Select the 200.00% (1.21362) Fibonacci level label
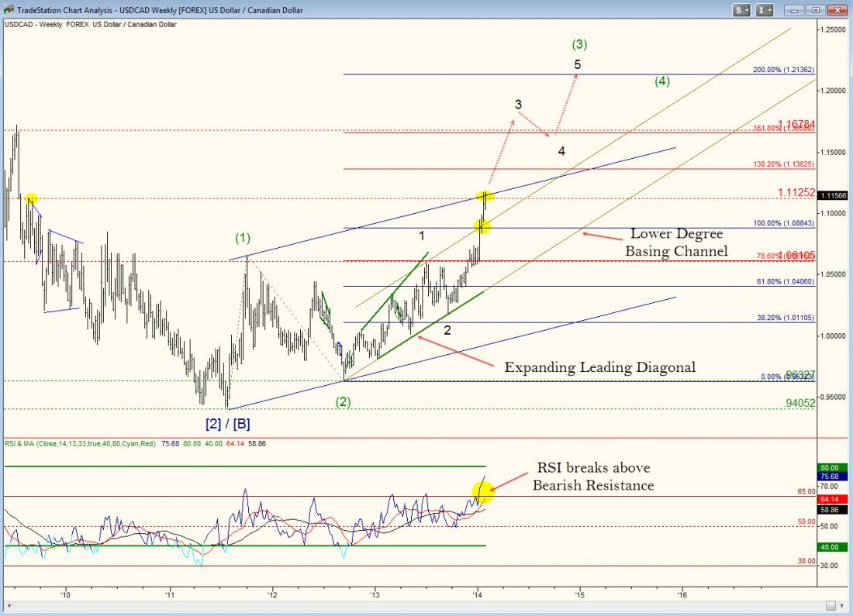 782,70
